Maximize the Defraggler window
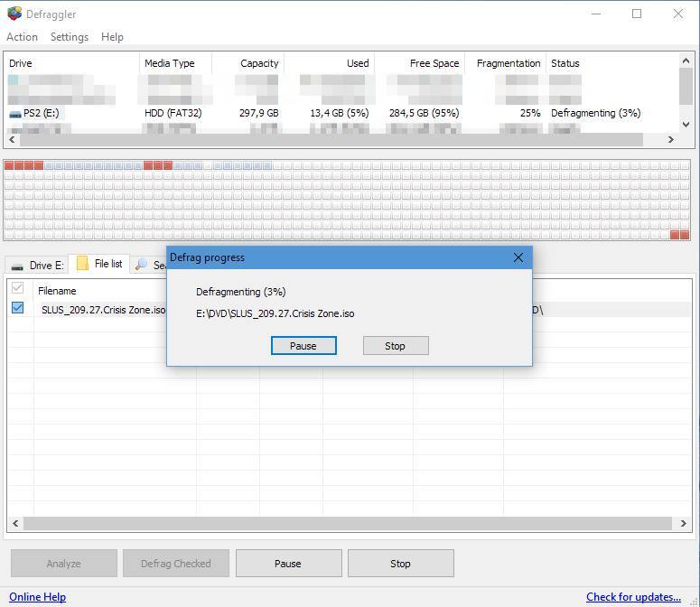 [x=637, y=14]
